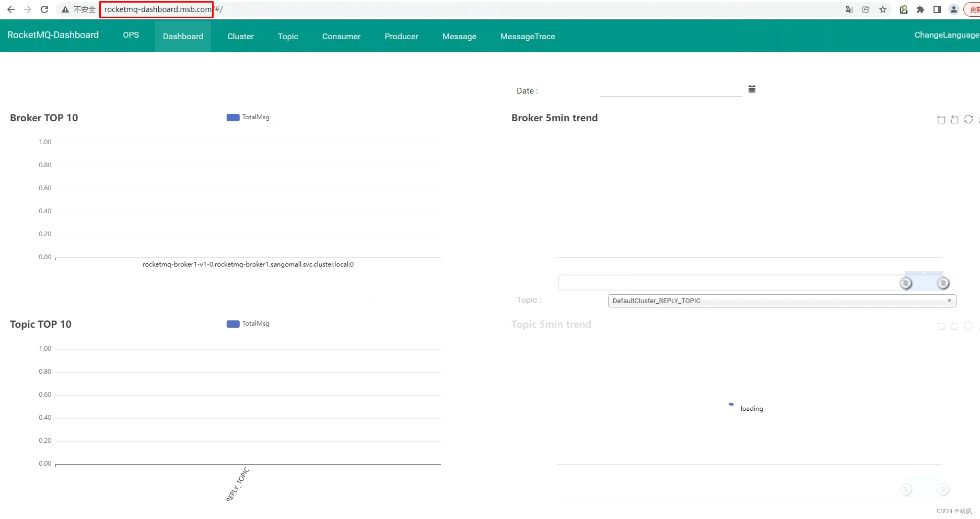Image resolution: width=980 pixels, height=519 pixels.
Task: Click the rocketmq-broker1 axis label in Broker TOP 10
Action: pos(248,264)
